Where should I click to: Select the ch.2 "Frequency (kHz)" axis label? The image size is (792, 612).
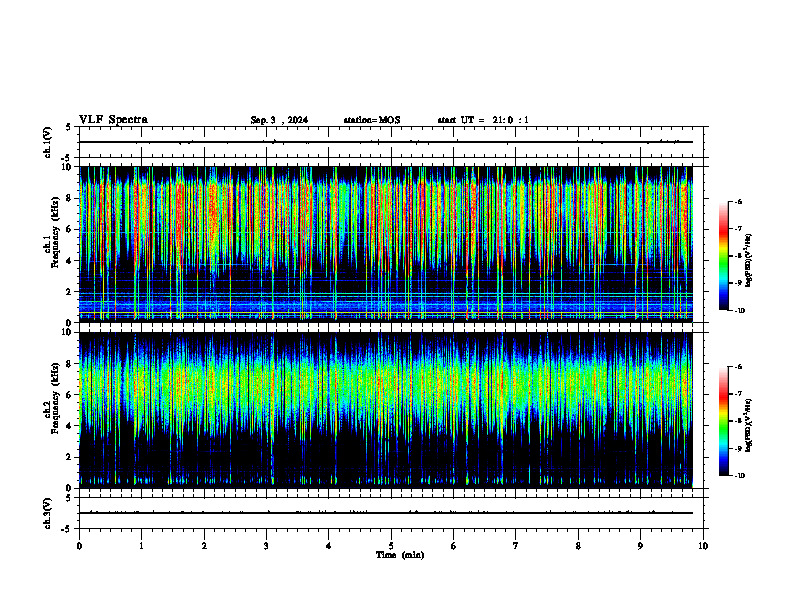coord(55,398)
